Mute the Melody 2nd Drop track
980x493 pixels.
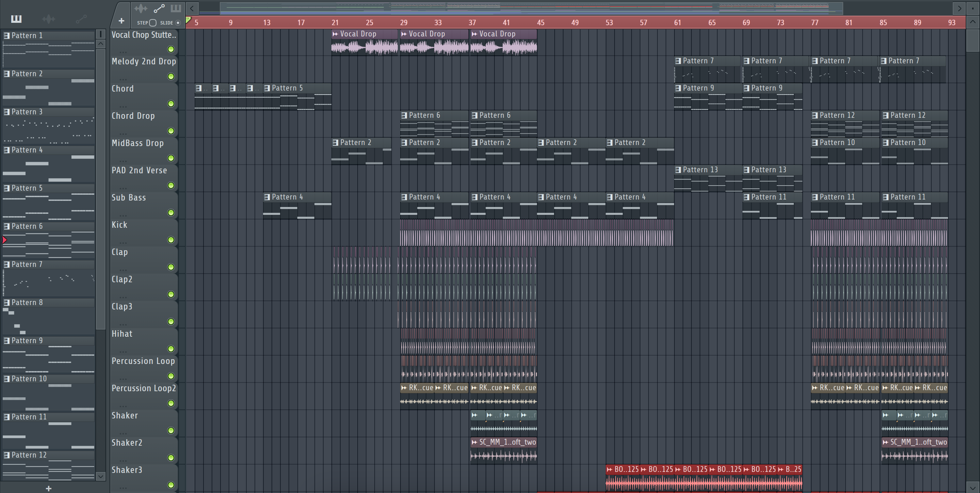171,77
